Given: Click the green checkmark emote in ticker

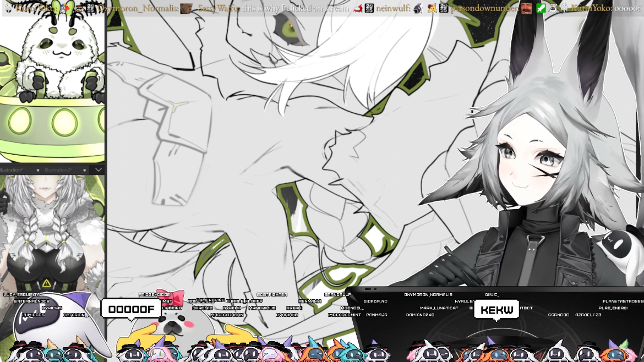Looking at the screenshot, I should (541, 8).
